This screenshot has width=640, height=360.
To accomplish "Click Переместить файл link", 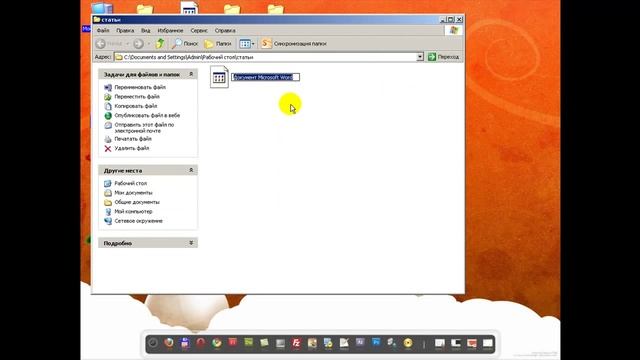I will (137, 97).
